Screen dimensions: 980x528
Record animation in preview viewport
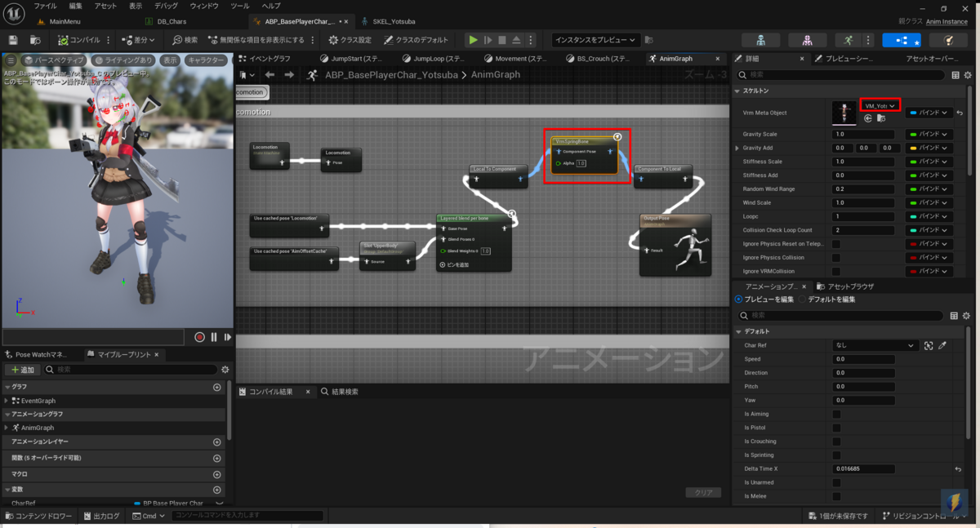199,337
